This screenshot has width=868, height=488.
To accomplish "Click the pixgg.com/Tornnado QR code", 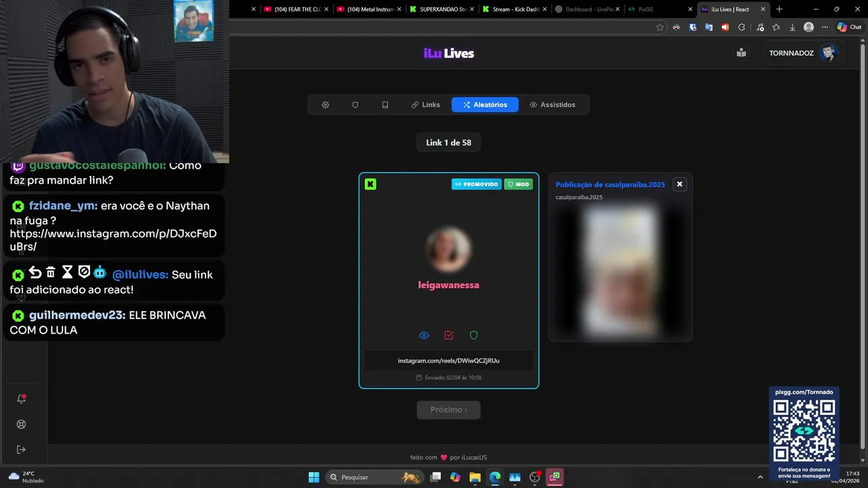I will coord(804,430).
